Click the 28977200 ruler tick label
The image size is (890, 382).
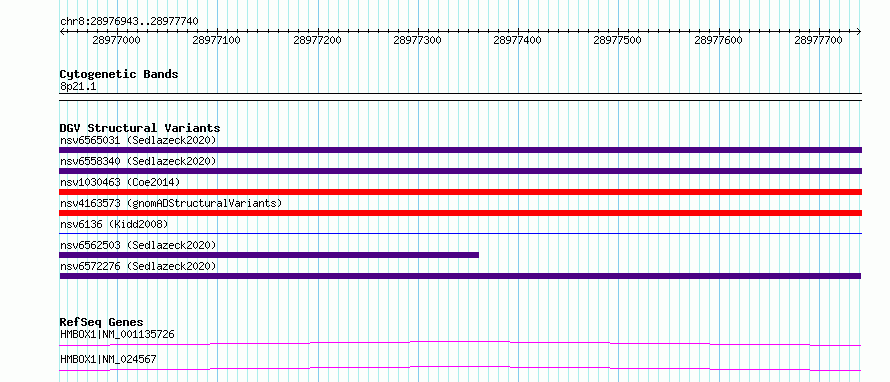pos(317,40)
